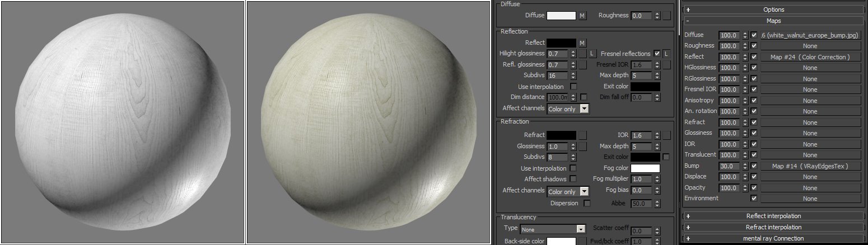This screenshot has height=245, width=868.
Task: Open the Bump map VRayEdgesTex button
Action: tap(810, 166)
